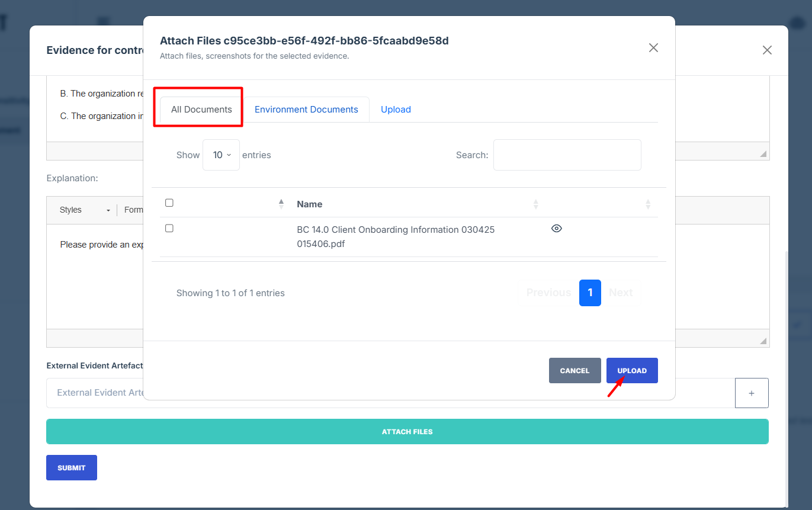Expand the Styles dropdown in the editor toolbar
812x510 pixels.
[85, 210]
